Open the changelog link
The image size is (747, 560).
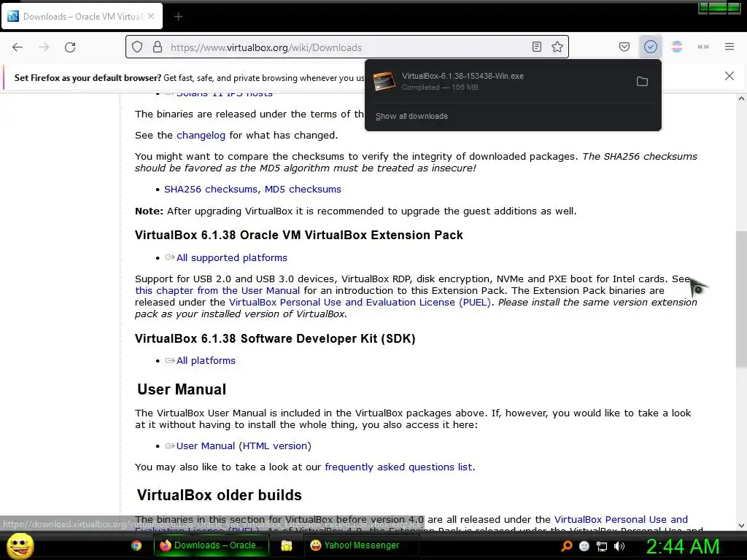[x=201, y=135]
